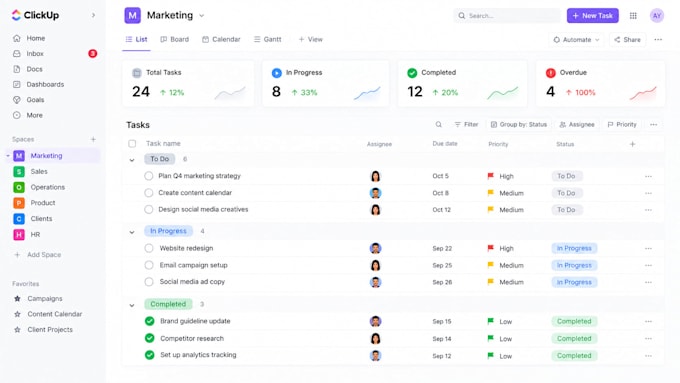Open the Client Projects favorite

(x=50, y=330)
